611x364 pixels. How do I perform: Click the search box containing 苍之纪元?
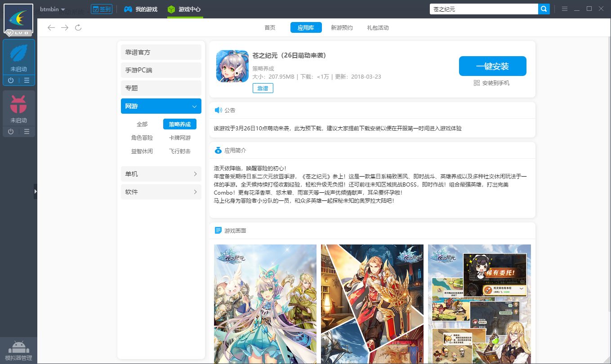484,9
